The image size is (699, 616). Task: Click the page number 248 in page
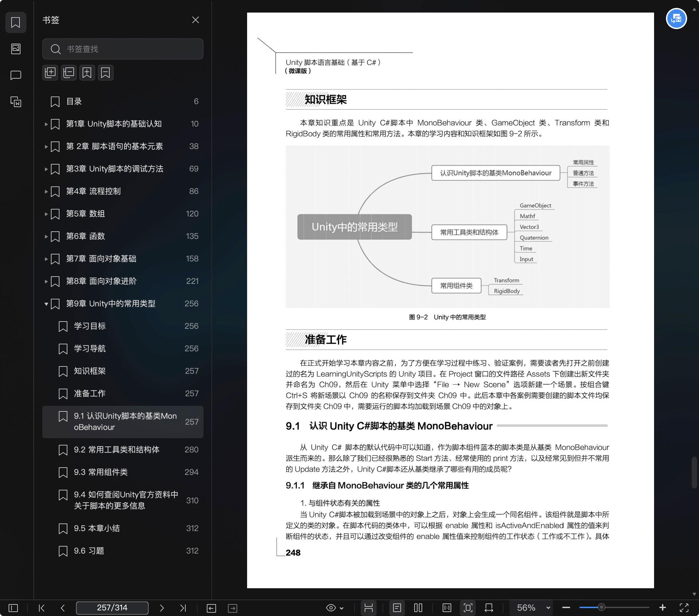[293, 553]
